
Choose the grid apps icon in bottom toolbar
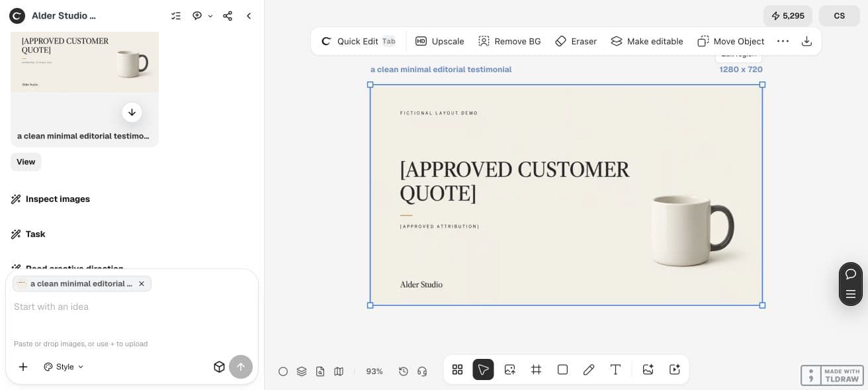pyautogui.click(x=457, y=369)
